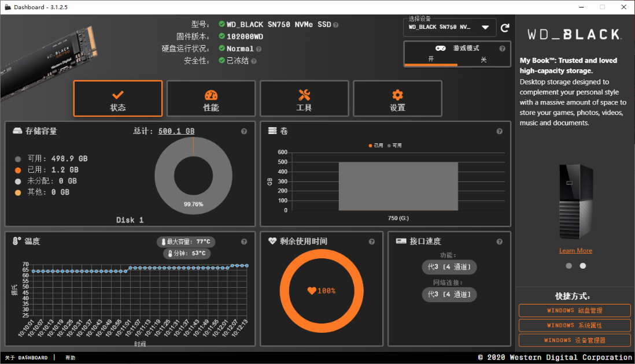635x364 pixels.
Task: Select the second carousel dot
Action: (583, 266)
